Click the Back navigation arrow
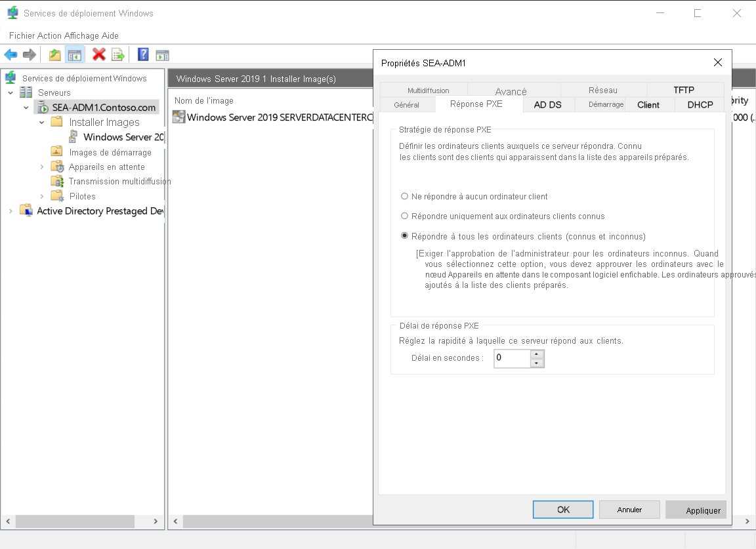Screen dimensions: 756x549 tap(10, 54)
